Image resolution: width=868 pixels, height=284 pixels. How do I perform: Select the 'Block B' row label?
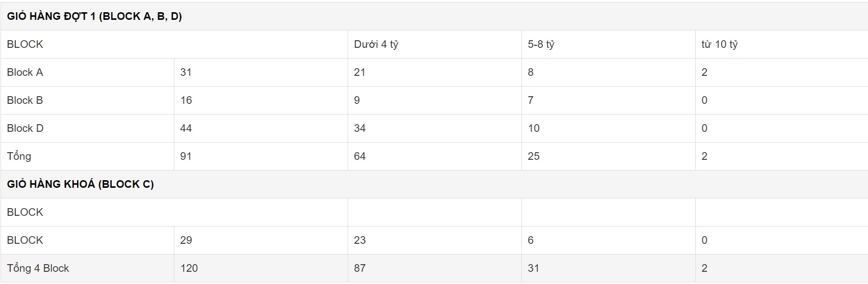click(25, 100)
